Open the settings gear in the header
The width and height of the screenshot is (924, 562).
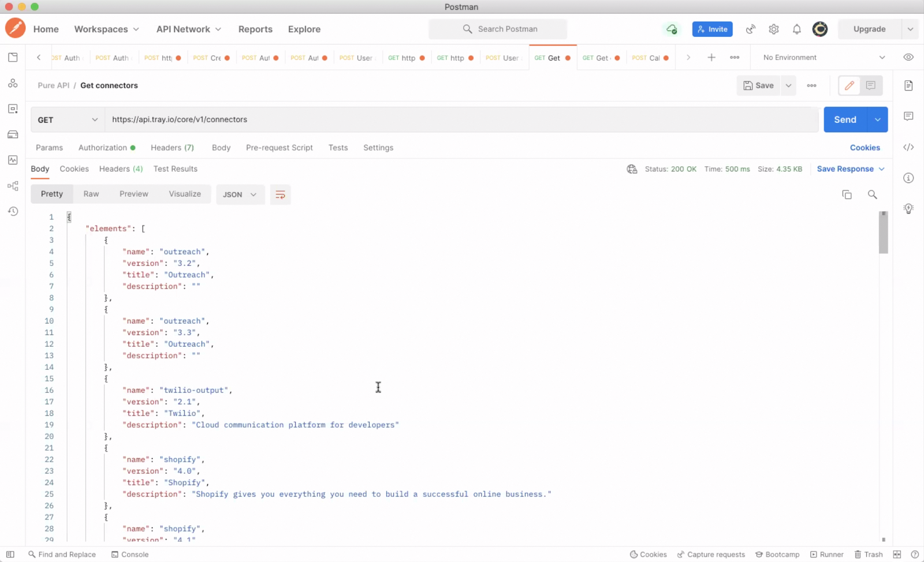click(774, 29)
